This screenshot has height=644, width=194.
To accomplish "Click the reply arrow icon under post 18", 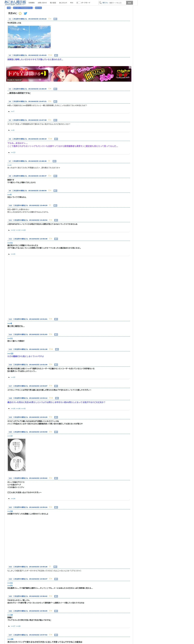I will click(x=9, y=409).
